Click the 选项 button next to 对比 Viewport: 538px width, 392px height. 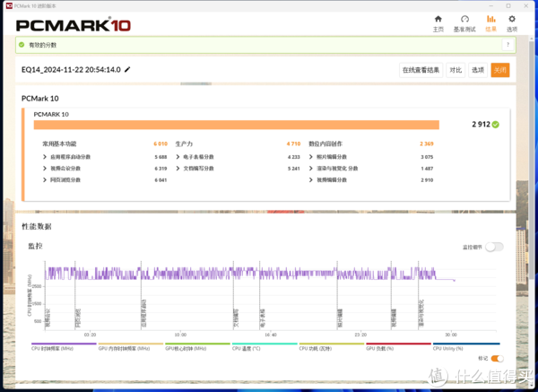tap(478, 70)
